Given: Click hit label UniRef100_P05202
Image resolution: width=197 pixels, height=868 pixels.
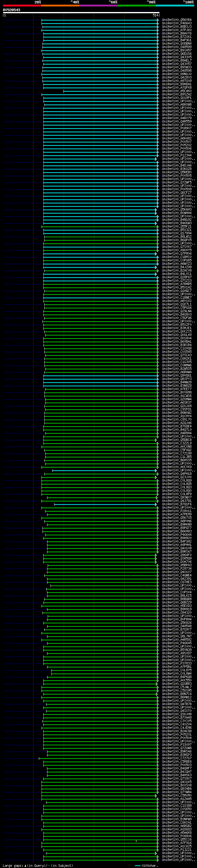Looking at the screenshot, I should [x=177, y=145].
